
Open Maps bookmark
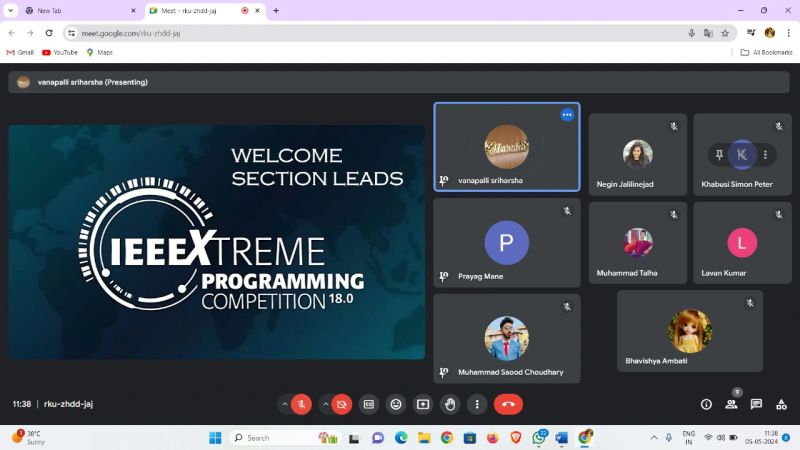(x=99, y=53)
